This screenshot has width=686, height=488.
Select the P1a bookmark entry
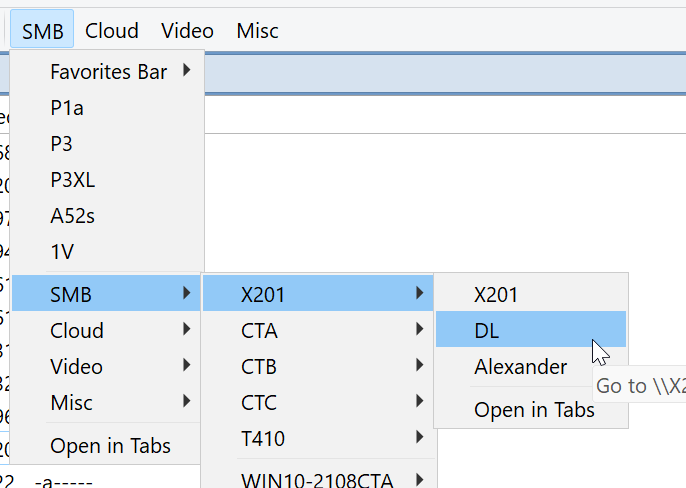point(68,108)
